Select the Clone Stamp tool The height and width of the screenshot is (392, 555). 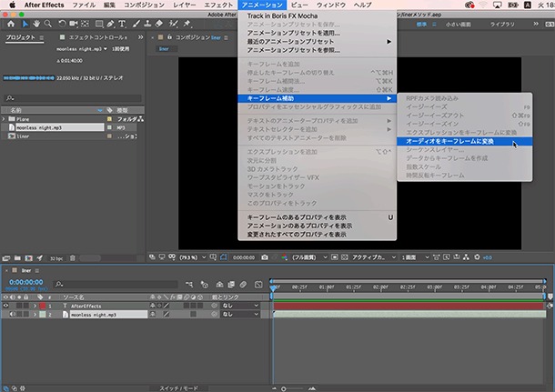click(x=147, y=24)
